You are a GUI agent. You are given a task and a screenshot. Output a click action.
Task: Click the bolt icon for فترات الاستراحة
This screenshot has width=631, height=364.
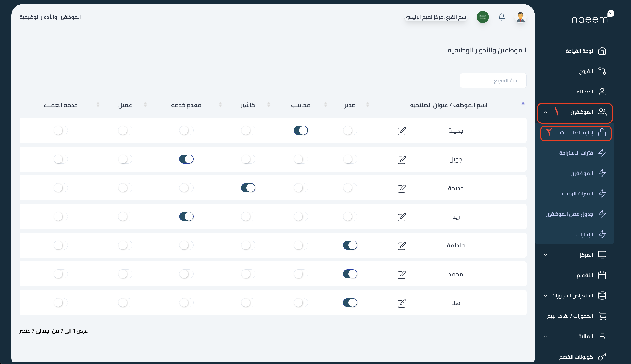click(x=602, y=153)
